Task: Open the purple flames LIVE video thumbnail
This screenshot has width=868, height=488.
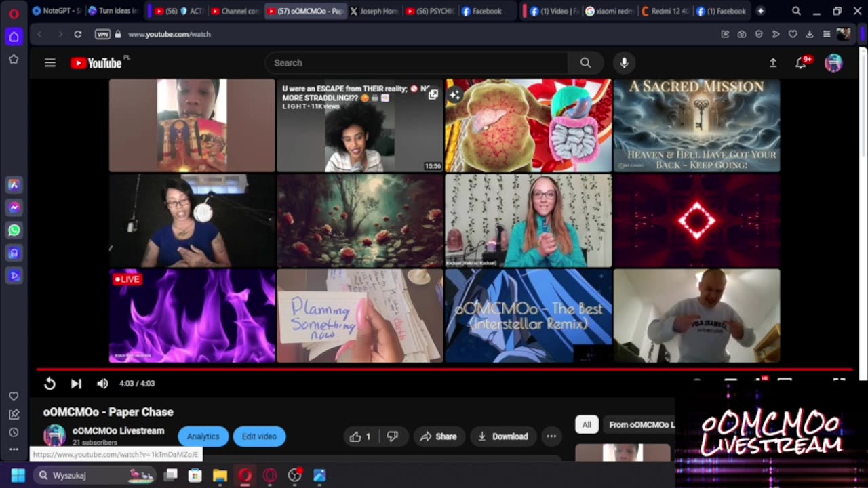Action: (192, 316)
